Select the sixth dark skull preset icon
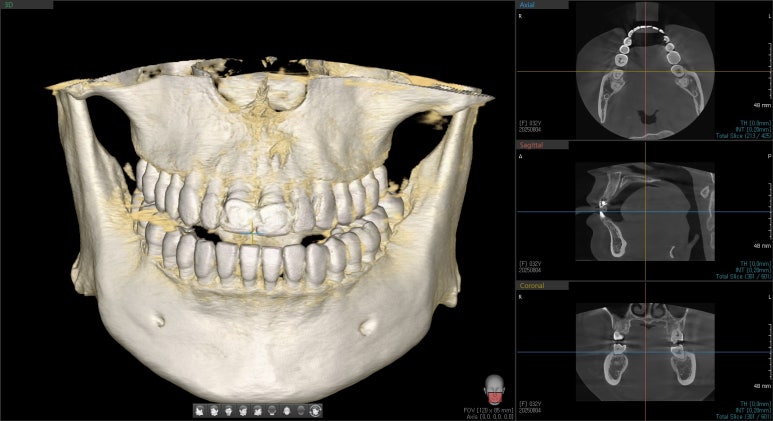The image size is (773, 421). pos(271,410)
